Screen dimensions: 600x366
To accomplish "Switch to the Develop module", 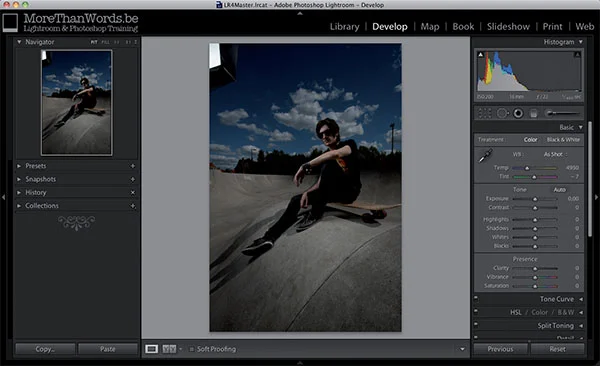I will coord(390,26).
